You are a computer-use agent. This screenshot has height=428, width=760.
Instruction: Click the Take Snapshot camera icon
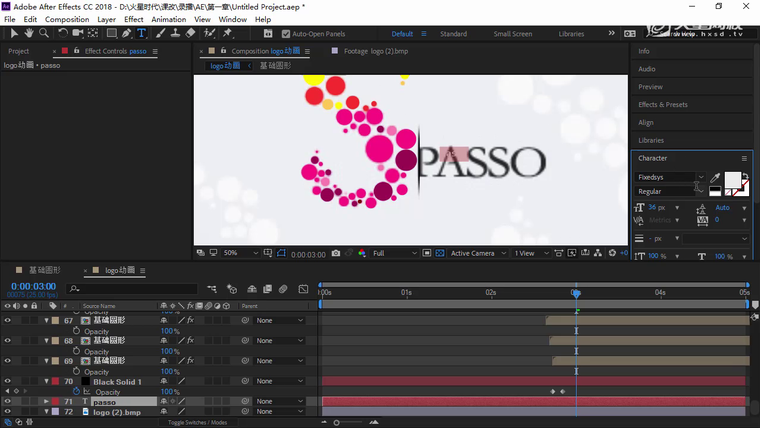pyautogui.click(x=335, y=254)
